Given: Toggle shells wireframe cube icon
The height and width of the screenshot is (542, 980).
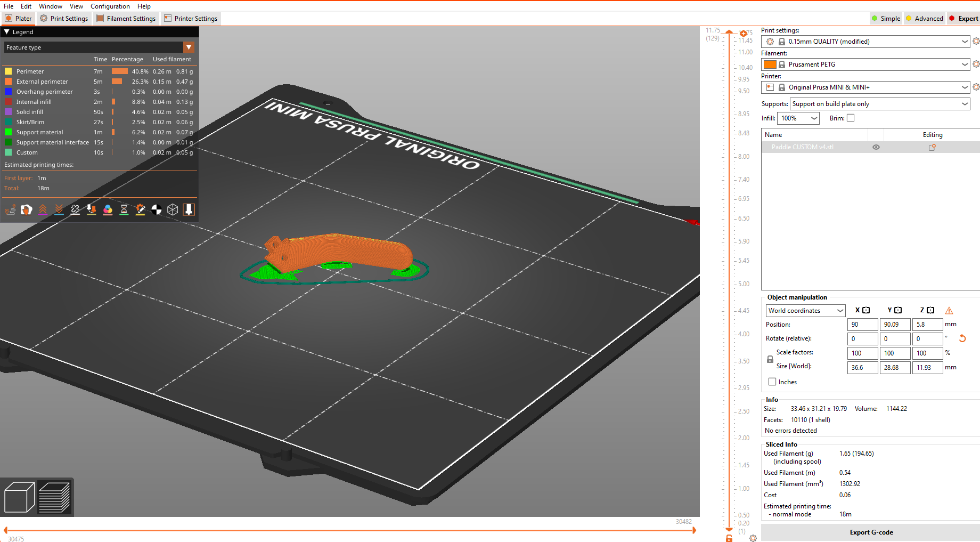Looking at the screenshot, I should [173, 210].
